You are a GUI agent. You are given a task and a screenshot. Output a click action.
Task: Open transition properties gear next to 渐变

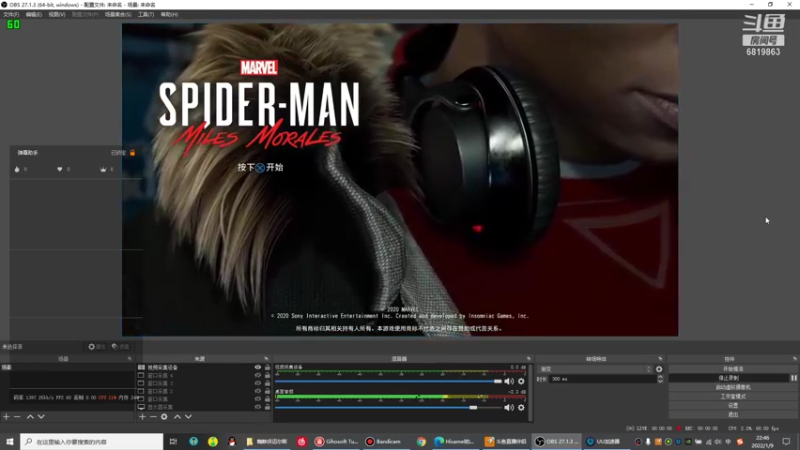point(659,369)
